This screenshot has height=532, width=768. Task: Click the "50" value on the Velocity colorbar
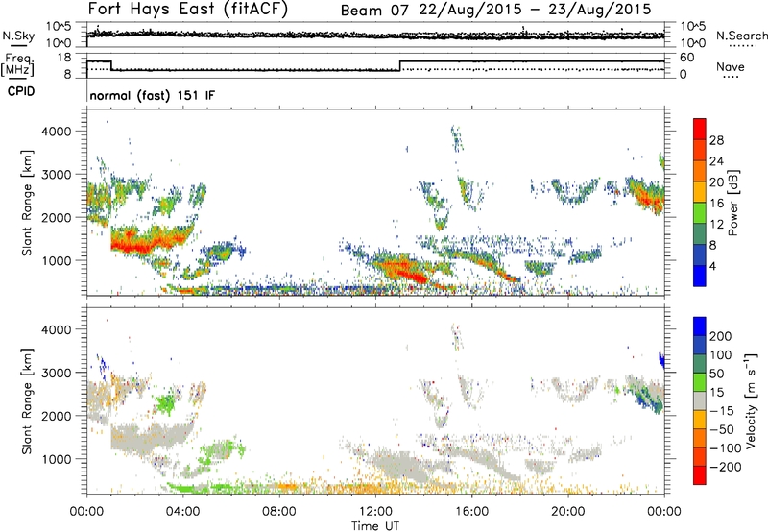pyautogui.click(x=716, y=374)
